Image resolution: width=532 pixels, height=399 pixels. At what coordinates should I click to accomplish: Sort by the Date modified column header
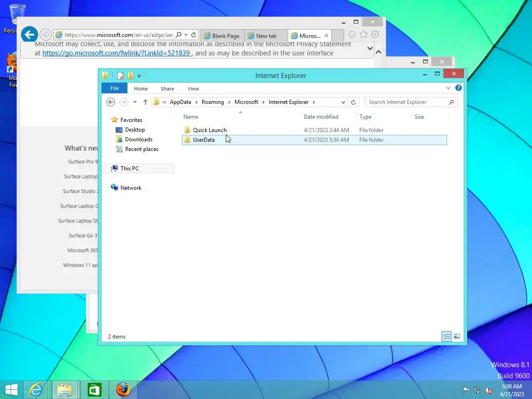point(321,117)
